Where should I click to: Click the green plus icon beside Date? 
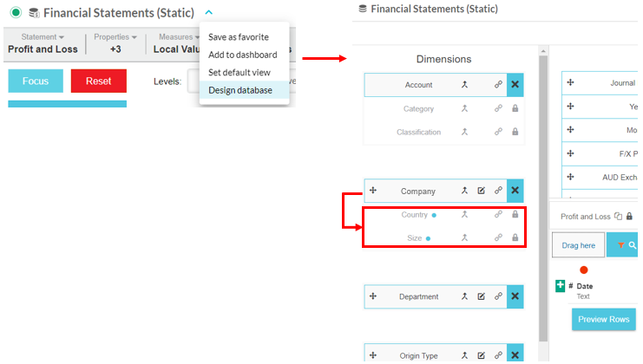tap(560, 286)
